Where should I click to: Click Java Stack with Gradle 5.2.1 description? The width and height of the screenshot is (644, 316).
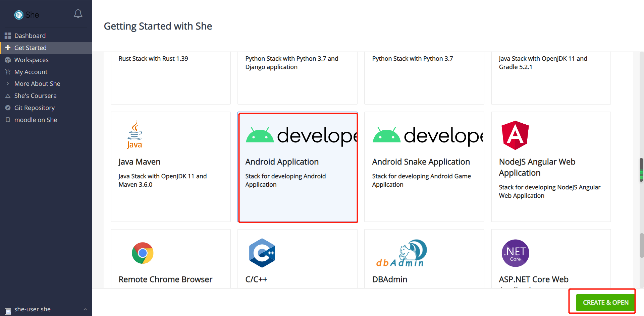pyautogui.click(x=543, y=63)
